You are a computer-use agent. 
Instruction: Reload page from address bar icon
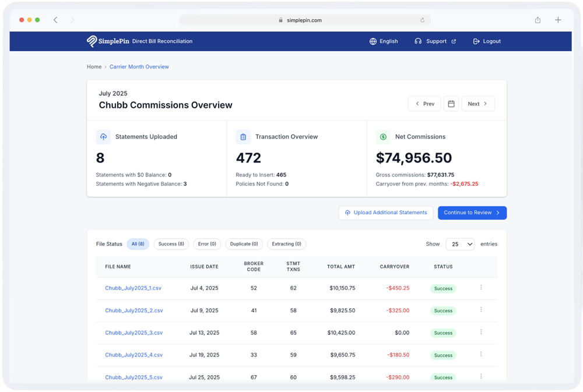point(422,20)
